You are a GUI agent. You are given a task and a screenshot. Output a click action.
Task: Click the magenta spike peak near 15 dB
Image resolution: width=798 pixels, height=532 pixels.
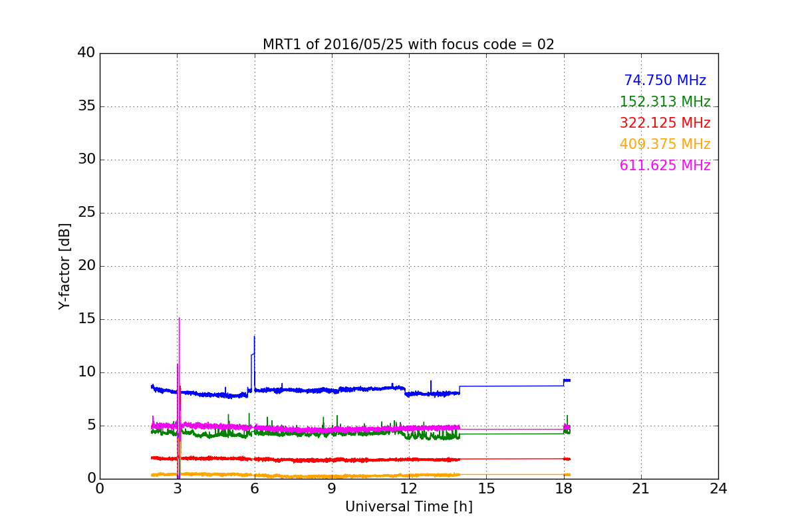(179, 319)
